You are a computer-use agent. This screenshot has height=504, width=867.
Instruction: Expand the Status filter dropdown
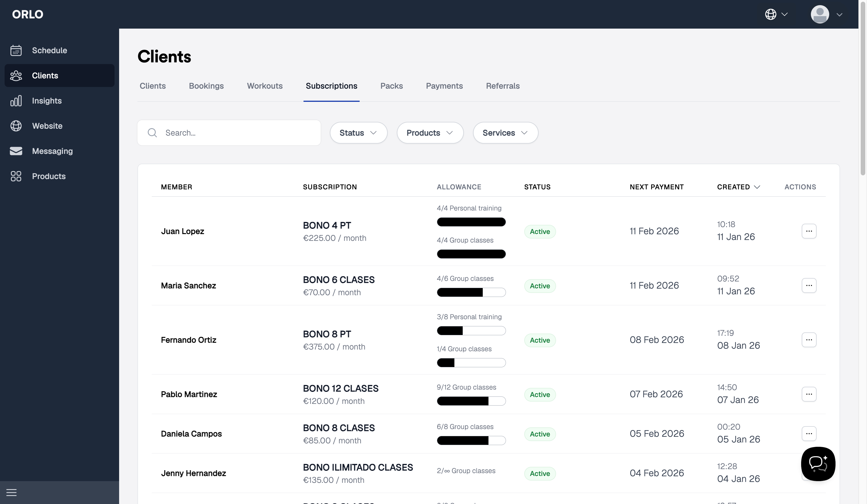click(358, 133)
